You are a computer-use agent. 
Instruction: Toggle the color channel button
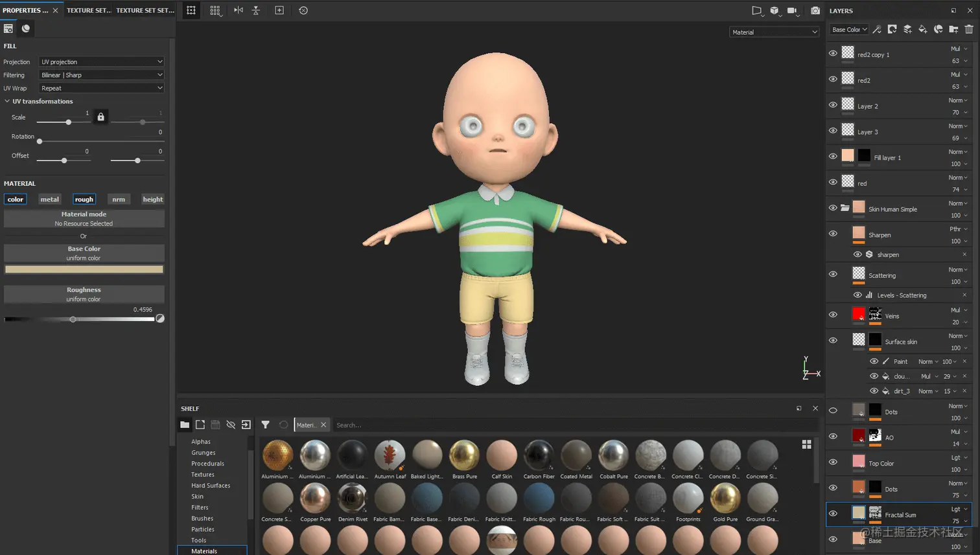[x=16, y=199]
